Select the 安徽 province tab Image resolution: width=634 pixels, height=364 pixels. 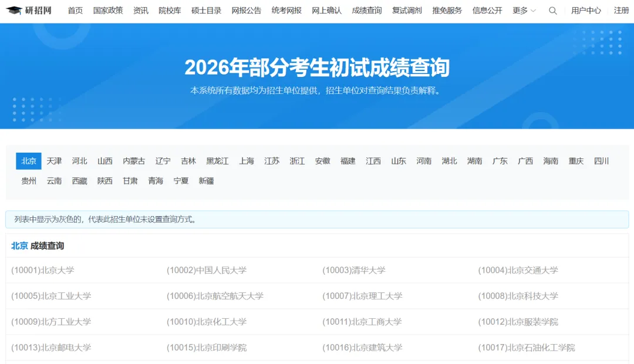pos(323,161)
